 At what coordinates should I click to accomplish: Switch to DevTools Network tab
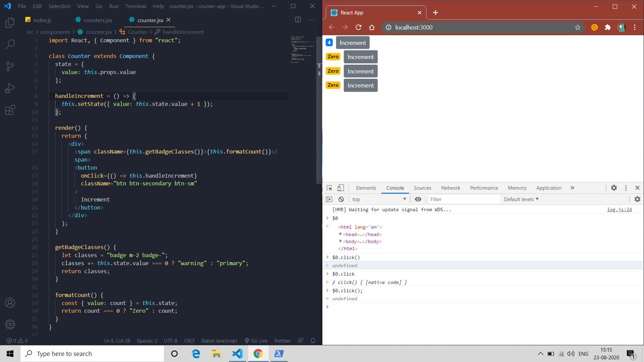tap(451, 188)
